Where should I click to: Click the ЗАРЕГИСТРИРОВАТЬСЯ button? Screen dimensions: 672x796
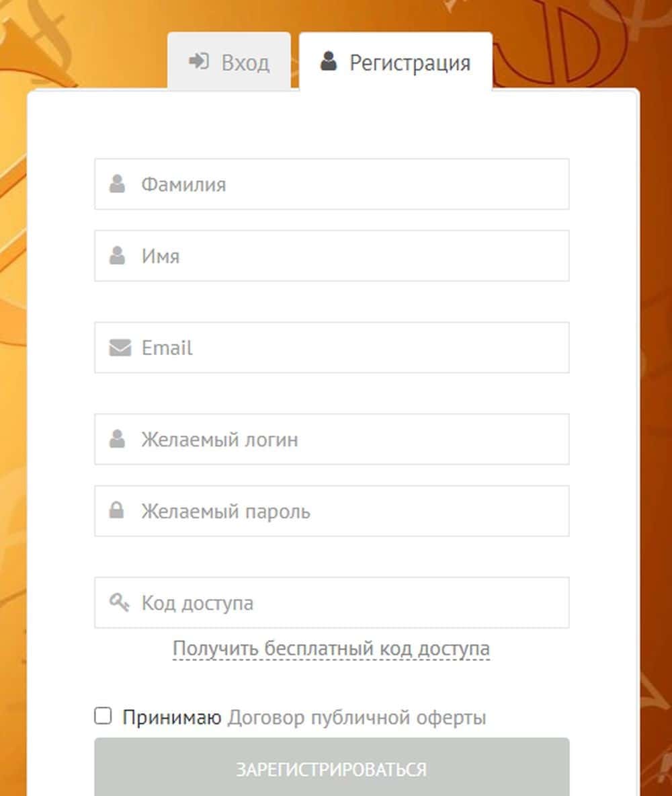pos(332,768)
